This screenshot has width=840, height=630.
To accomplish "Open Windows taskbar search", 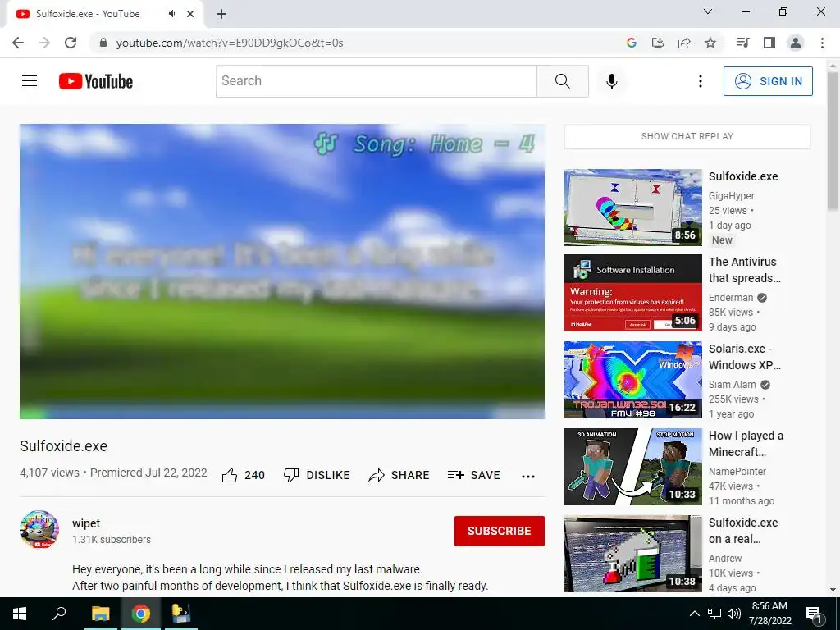I will click(59, 614).
